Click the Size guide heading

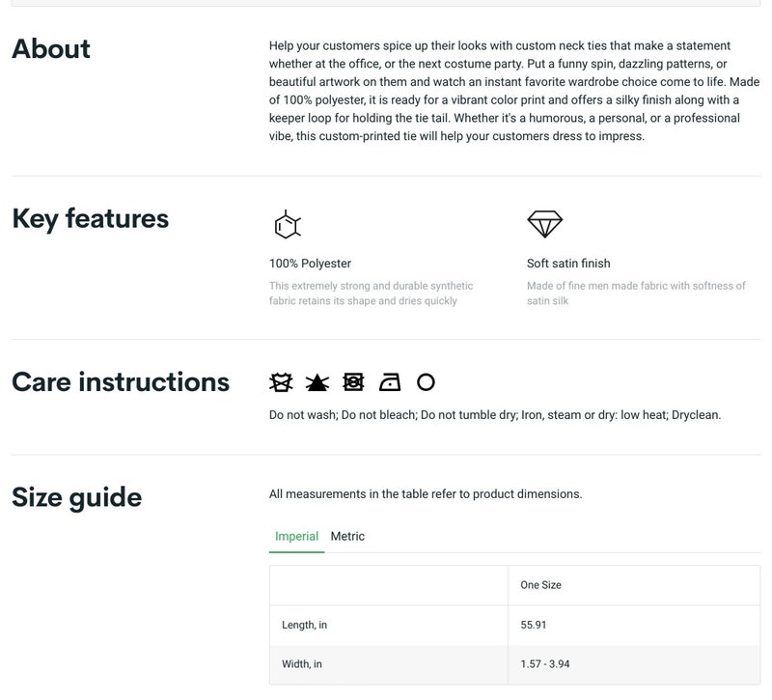coord(77,497)
